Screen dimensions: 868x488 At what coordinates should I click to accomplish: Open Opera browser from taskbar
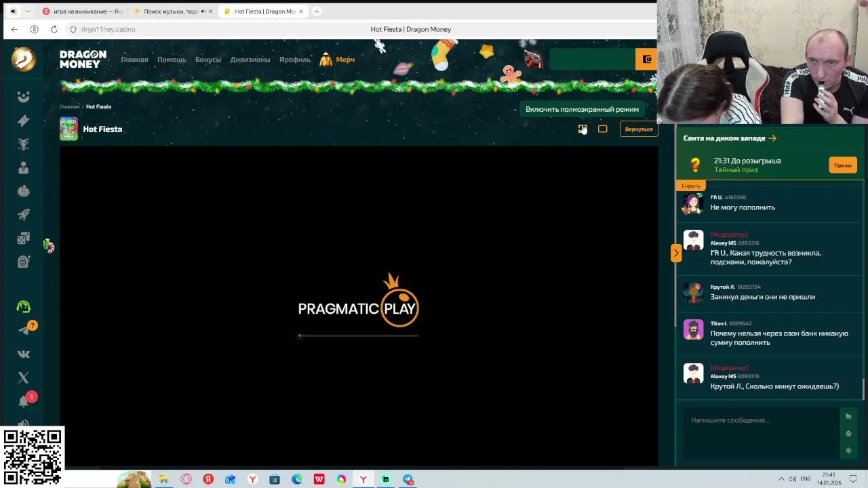(186, 479)
